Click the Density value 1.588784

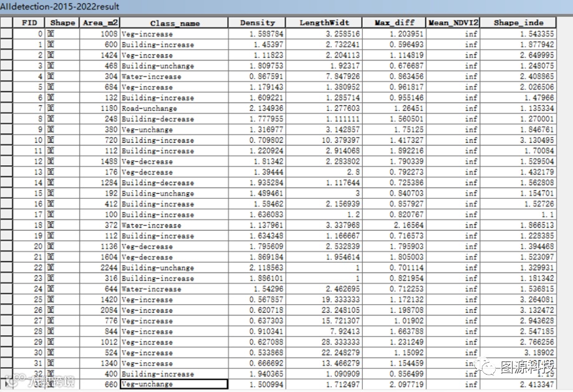(258, 34)
